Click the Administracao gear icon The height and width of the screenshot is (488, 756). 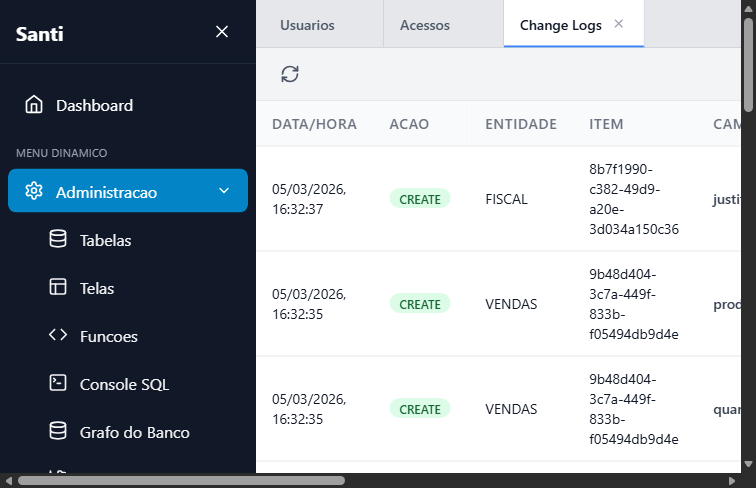(34, 191)
